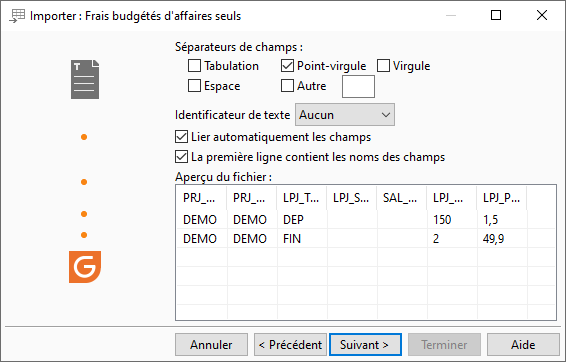Tick the Espace separator checkbox

[195, 86]
